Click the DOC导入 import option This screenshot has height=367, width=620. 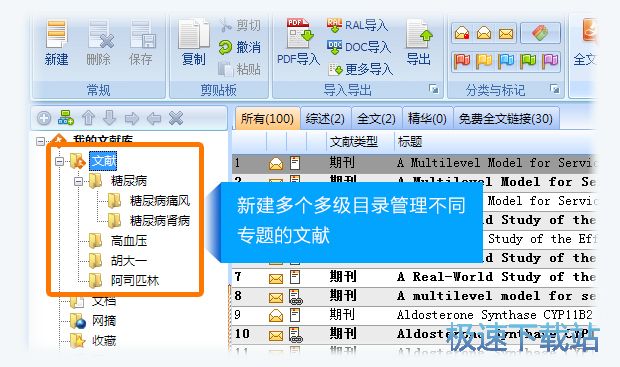[359, 47]
